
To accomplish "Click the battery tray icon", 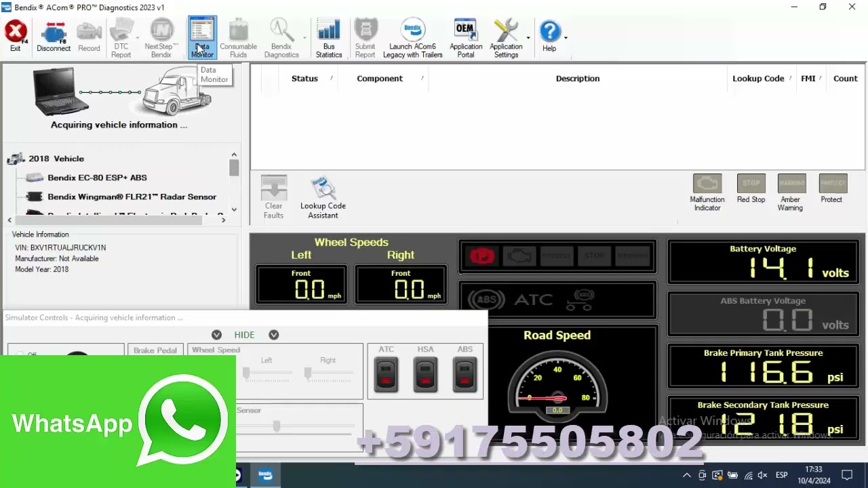I will coord(732,475).
